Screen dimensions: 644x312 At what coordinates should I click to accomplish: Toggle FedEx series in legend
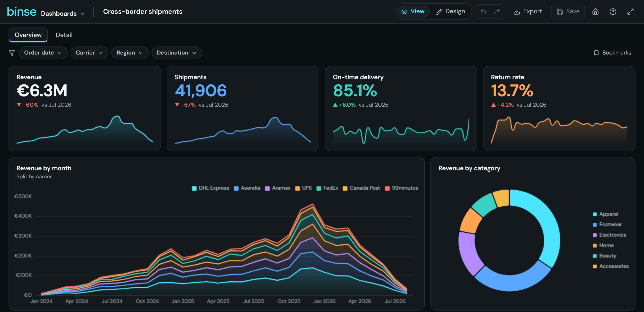(327, 188)
